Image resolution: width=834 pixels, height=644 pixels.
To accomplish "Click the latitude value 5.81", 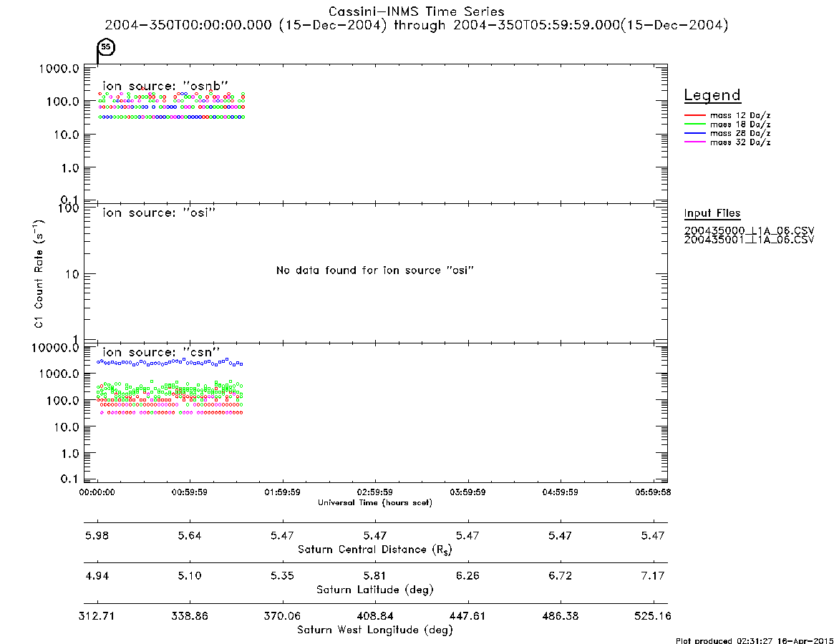I will point(375,576).
